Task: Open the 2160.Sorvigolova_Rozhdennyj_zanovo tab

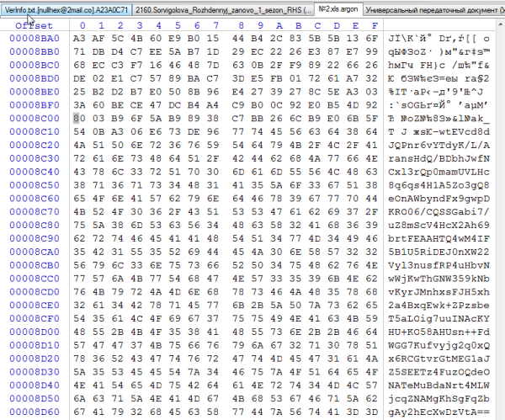Action: point(223,10)
